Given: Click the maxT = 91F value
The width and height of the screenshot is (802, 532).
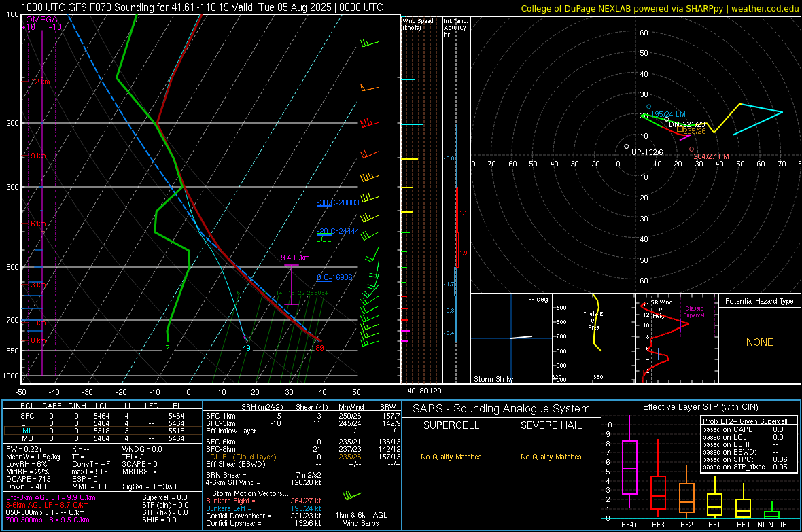Looking at the screenshot, I should (90, 472).
